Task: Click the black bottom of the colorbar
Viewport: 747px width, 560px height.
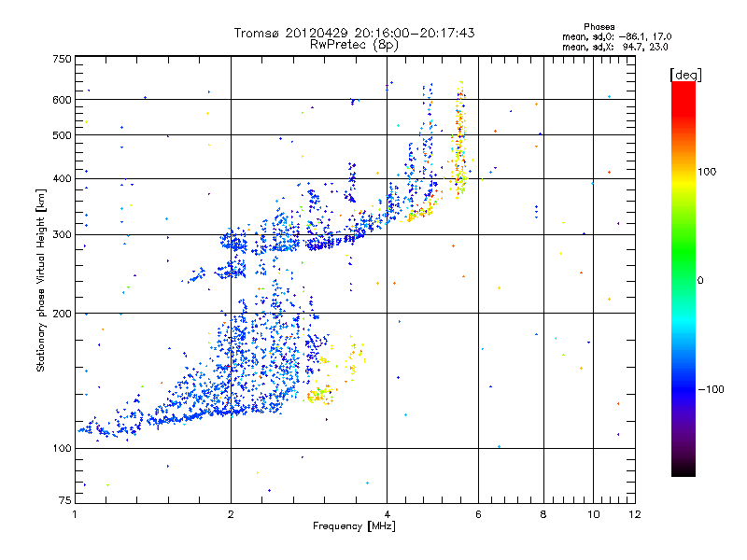Action: tap(684, 469)
